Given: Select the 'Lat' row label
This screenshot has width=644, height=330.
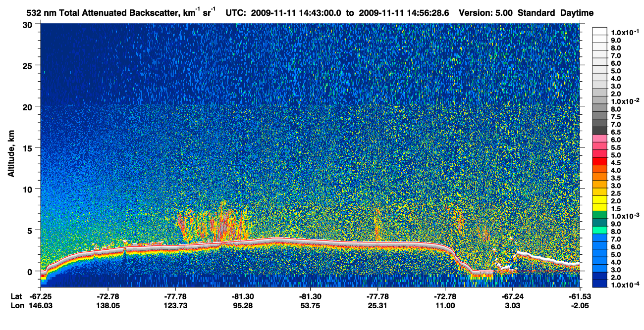Looking at the screenshot, I should (x=16, y=296).
